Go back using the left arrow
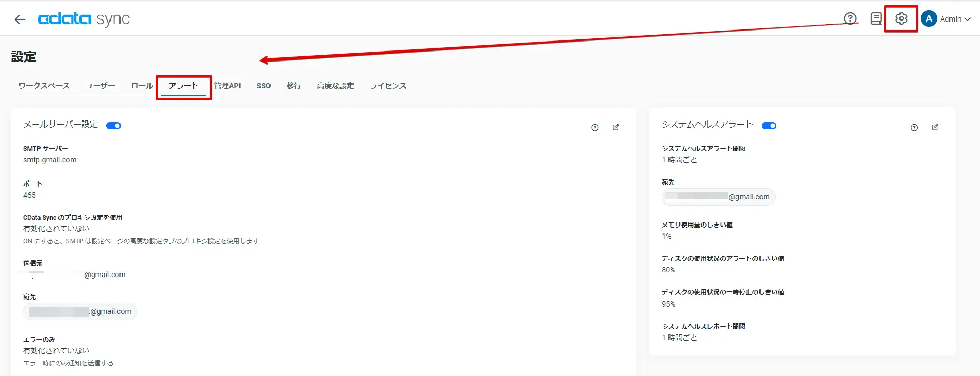Viewport: 980px width, 376px height. (20, 19)
